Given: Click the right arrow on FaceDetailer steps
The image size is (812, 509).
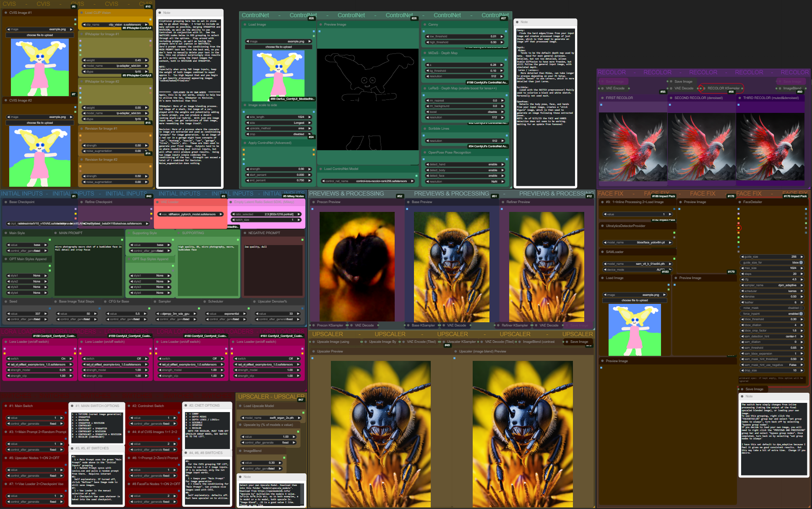Looking at the screenshot, I should coord(802,274).
